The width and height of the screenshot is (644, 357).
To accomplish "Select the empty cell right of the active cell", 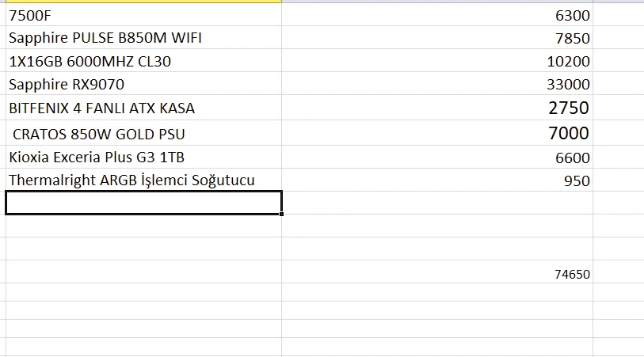I will [437, 203].
